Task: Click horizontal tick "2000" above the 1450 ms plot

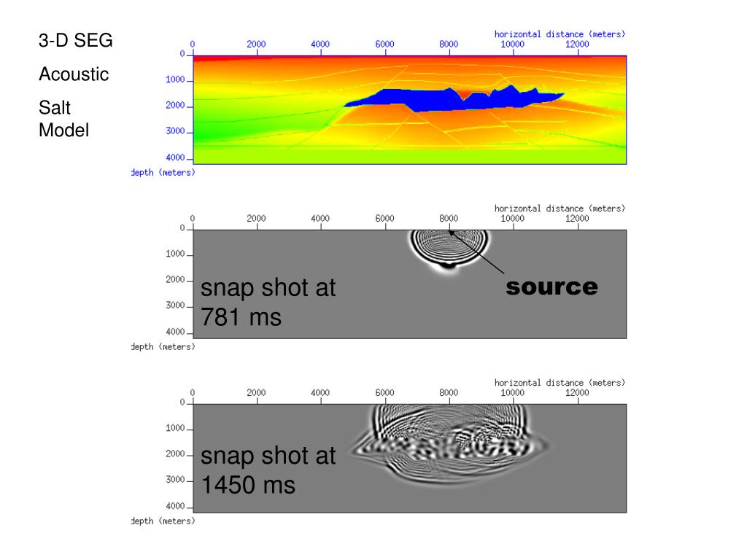Action: [x=256, y=393]
